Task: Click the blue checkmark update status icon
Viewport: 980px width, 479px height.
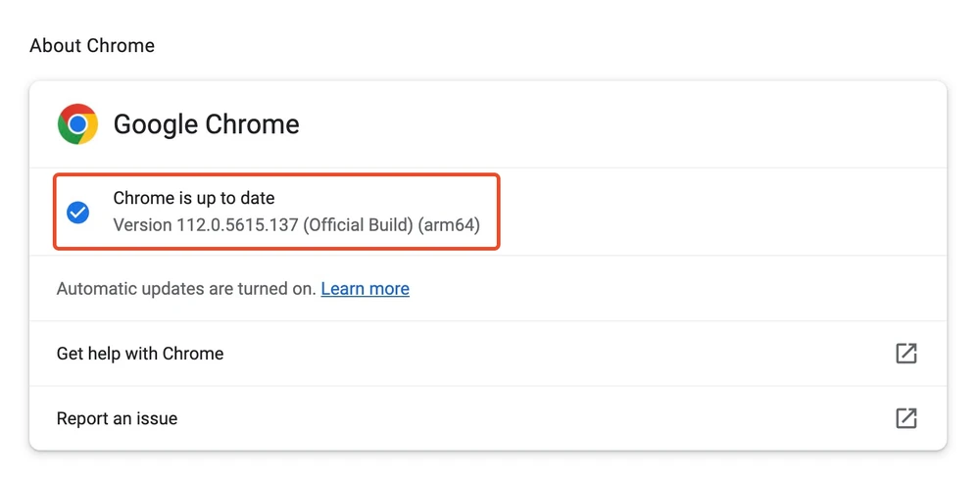Action: coord(77,212)
